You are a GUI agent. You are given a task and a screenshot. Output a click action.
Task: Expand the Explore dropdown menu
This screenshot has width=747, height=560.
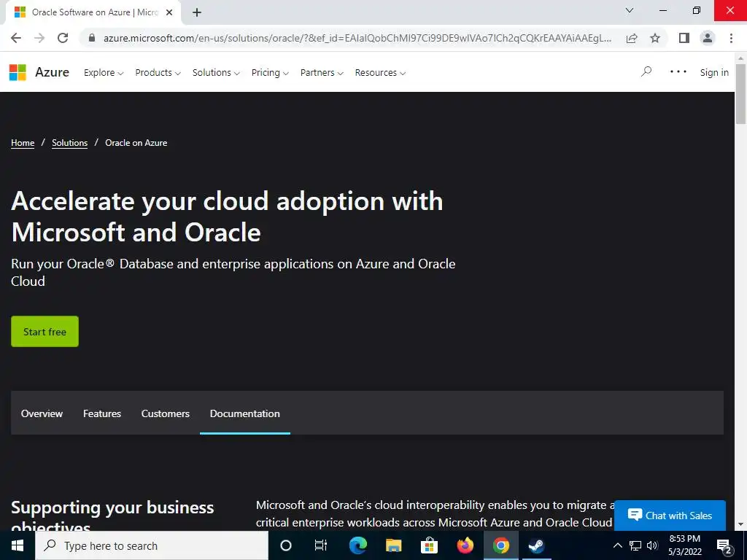pyautogui.click(x=104, y=73)
